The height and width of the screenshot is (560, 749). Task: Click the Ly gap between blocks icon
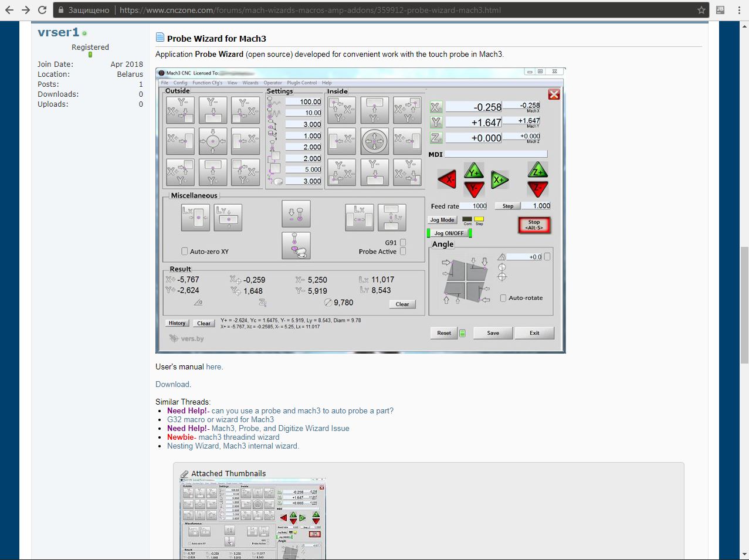[392, 217]
